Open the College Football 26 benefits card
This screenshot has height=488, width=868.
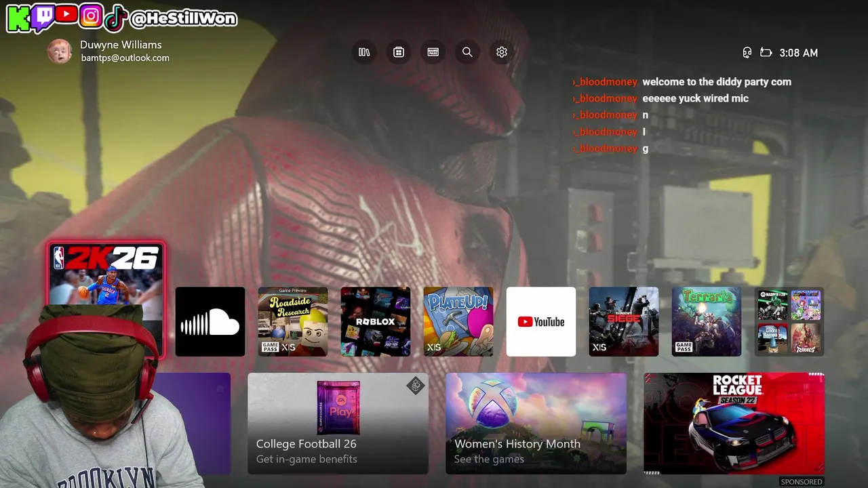pos(338,424)
